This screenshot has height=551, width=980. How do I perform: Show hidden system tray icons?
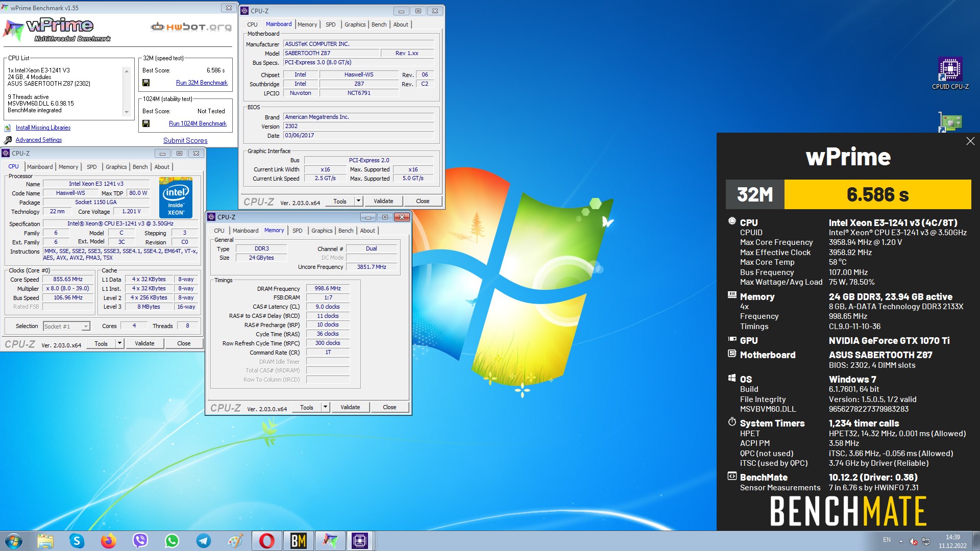[901, 541]
